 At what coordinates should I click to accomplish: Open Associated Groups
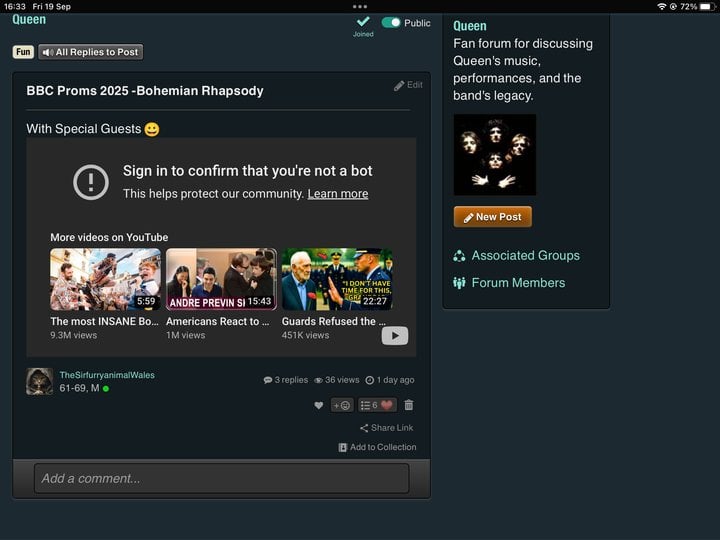517,256
